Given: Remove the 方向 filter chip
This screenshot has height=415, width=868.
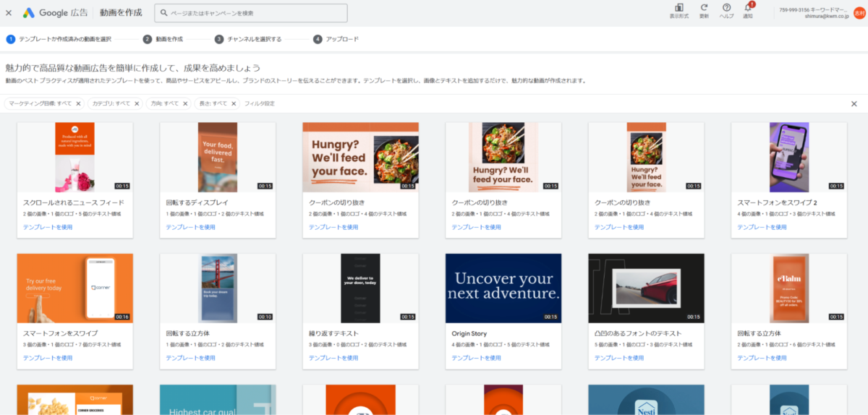Looking at the screenshot, I should point(185,103).
